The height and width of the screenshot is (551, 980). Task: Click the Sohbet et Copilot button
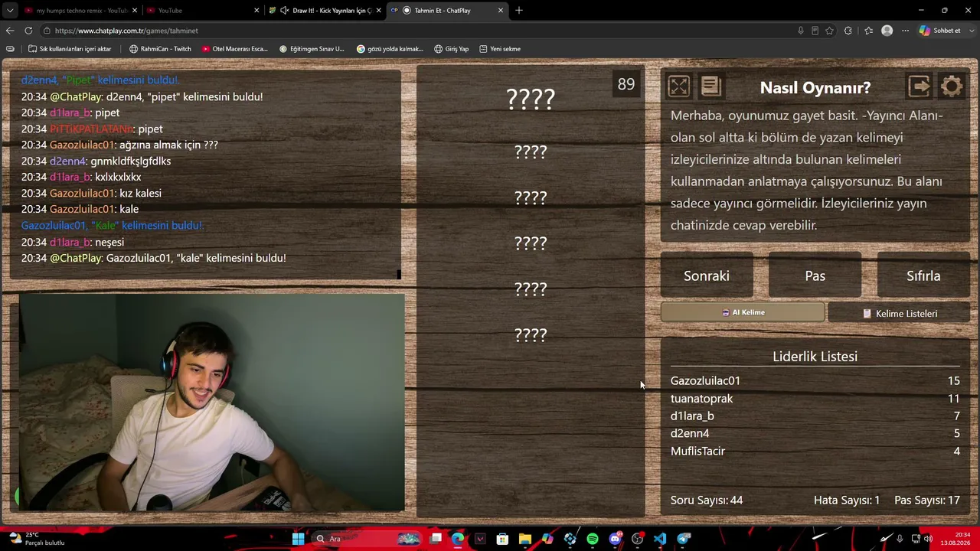tap(939, 31)
